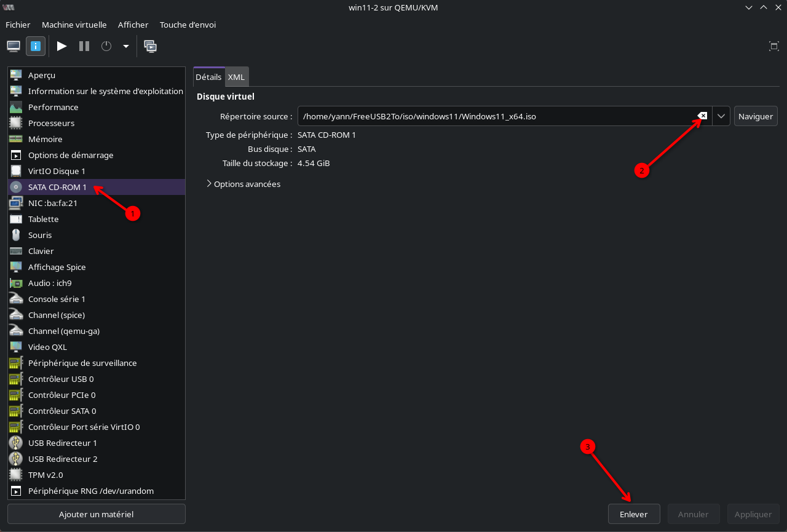Click the Naviguer button
Screen dimensions: 787x532
click(755, 116)
